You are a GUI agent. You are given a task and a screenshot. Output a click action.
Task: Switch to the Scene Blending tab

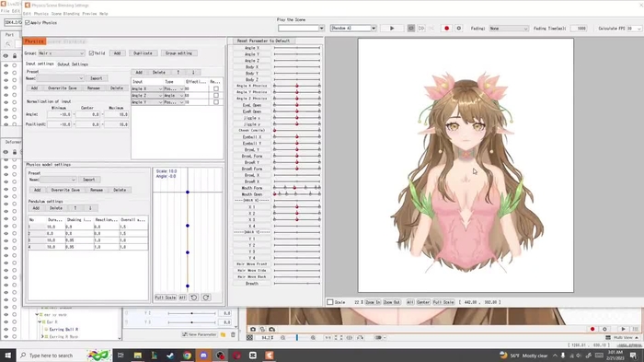click(66, 41)
